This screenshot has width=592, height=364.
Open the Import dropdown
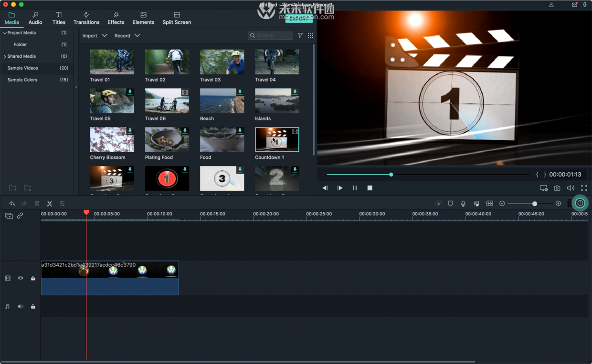coord(95,36)
